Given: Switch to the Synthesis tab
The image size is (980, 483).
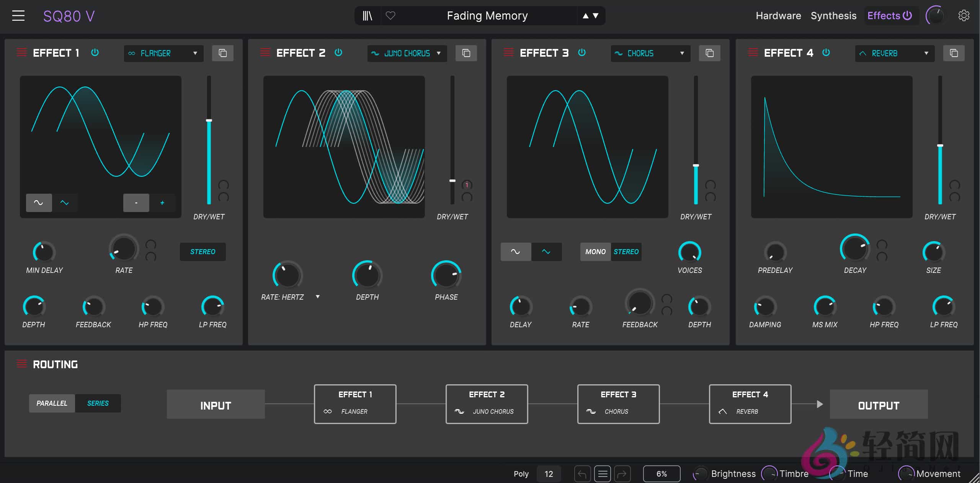Looking at the screenshot, I should [833, 16].
